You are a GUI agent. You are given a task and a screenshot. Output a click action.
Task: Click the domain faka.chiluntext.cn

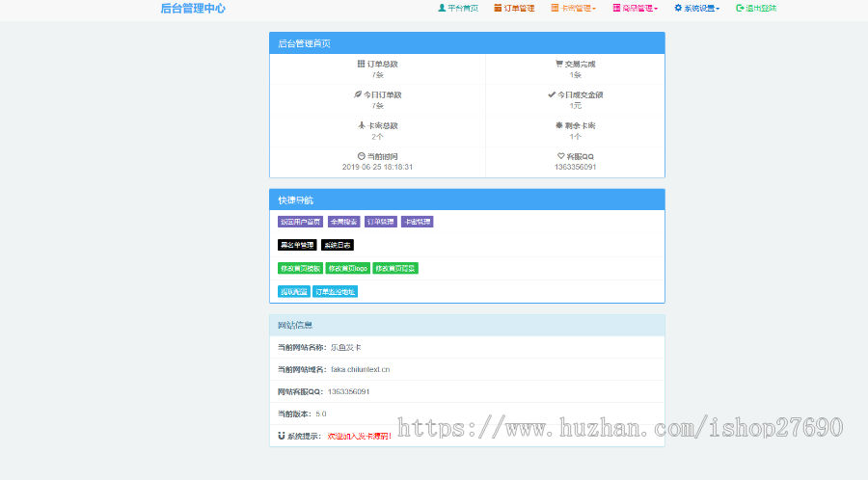click(361, 369)
